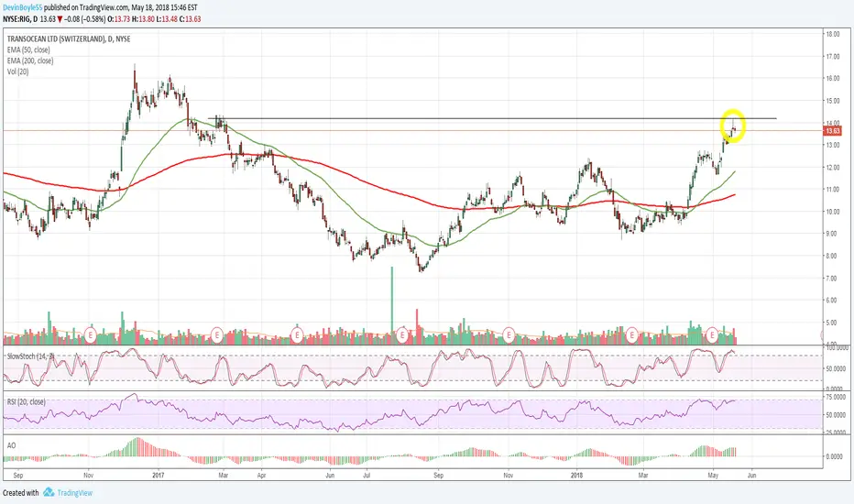This screenshot has width=854, height=504.
Task: Click the 2018 date axis label
Action: click(576, 475)
